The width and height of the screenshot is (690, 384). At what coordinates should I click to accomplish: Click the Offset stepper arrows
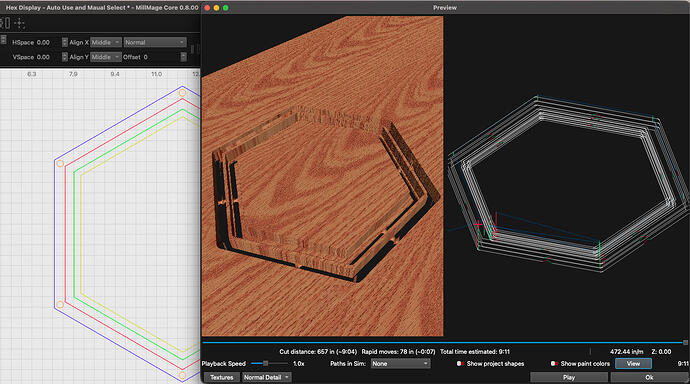click(184, 57)
